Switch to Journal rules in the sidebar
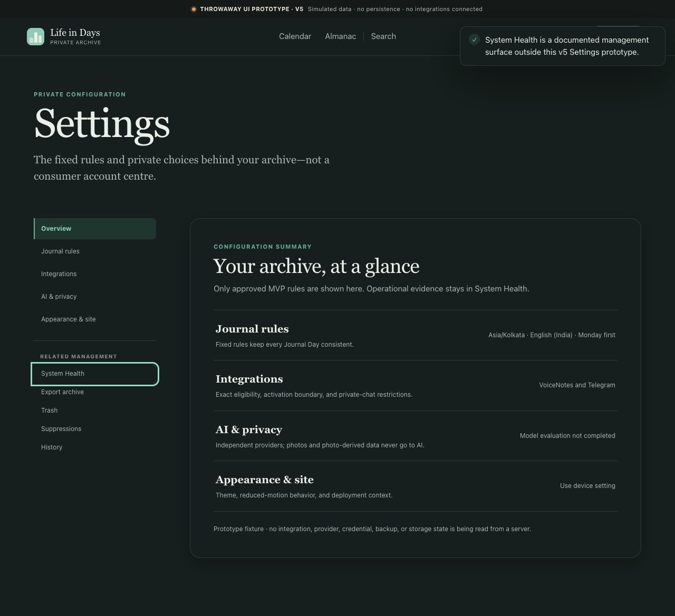 (x=95, y=251)
